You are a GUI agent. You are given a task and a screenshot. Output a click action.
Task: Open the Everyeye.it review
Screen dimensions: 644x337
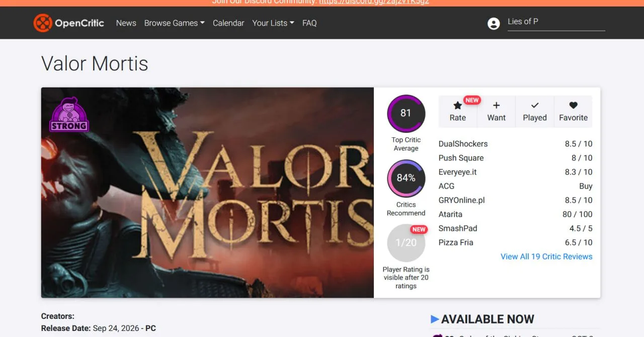click(457, 172)
